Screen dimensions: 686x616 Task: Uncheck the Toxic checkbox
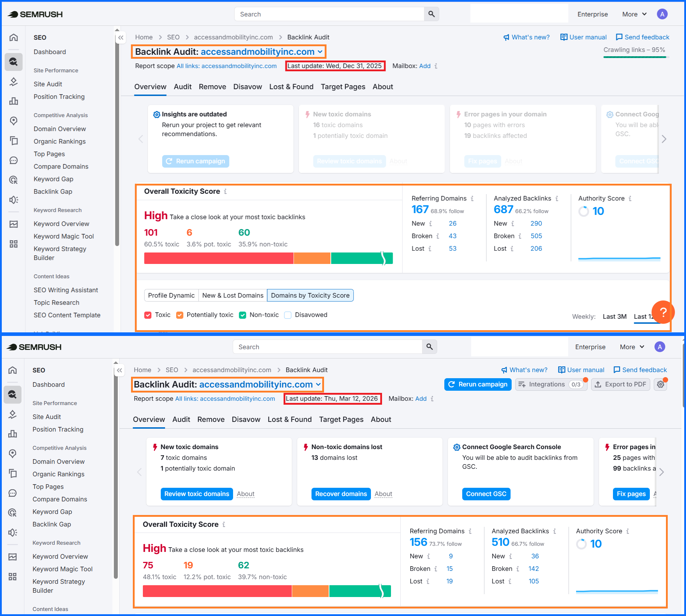[x=148, y=315]
